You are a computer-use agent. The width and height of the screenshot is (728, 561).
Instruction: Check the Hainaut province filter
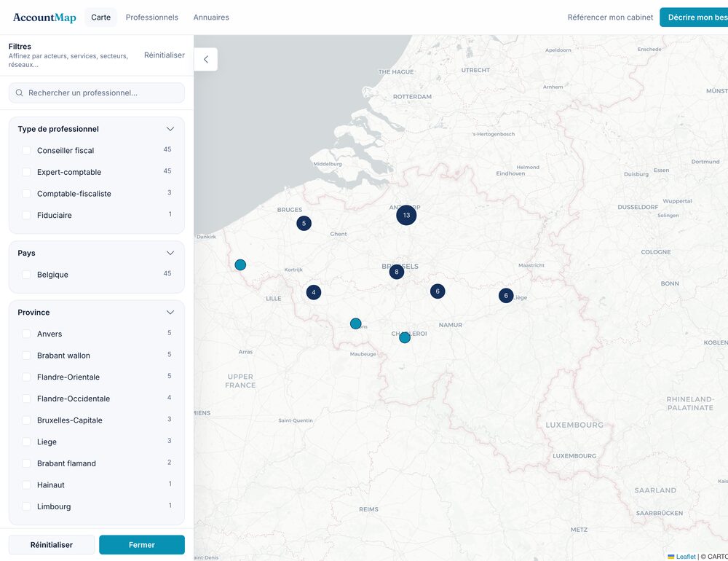point(26,484)
